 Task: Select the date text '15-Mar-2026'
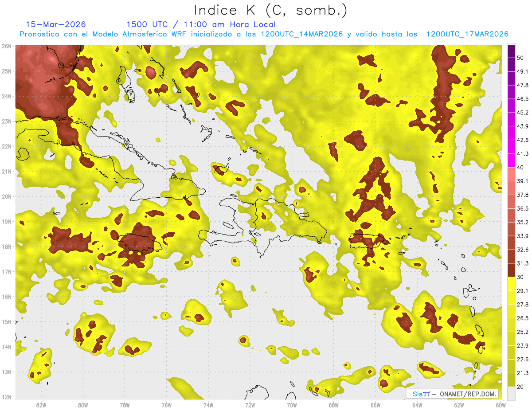click(56, 24)
